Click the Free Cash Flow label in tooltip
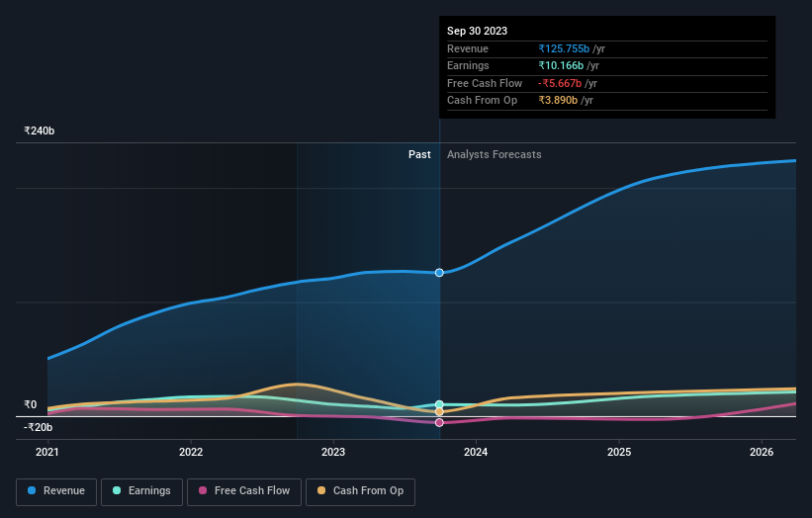Screen dimensions: 812x518 [485, 83]
